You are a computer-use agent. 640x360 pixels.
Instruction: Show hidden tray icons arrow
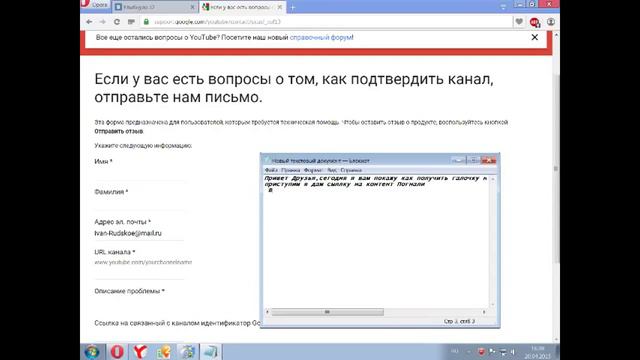point(469,352)
